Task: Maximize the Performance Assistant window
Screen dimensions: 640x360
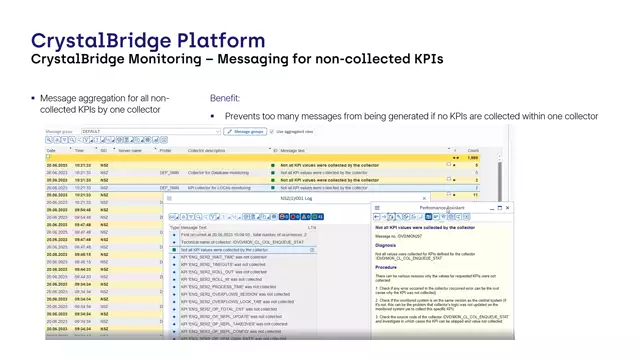Action: (x=500, y=208)
